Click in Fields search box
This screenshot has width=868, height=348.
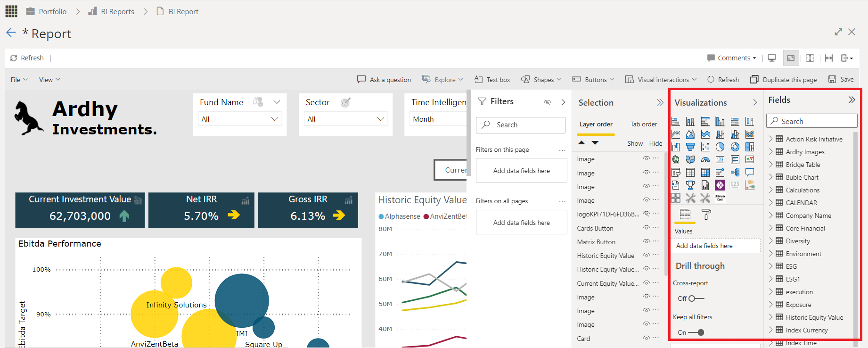point(812,121)
